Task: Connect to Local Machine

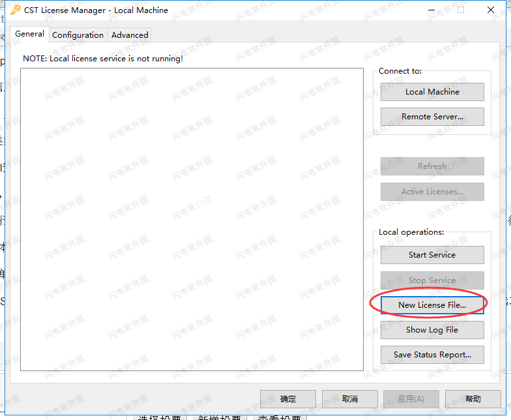Action: (432, 92)
